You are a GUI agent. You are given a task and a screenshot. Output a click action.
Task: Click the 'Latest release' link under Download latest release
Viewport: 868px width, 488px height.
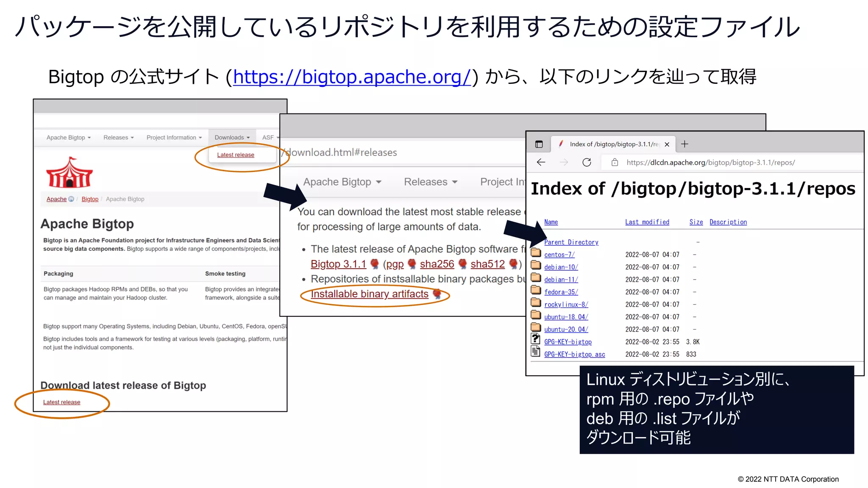coord(61,402)
